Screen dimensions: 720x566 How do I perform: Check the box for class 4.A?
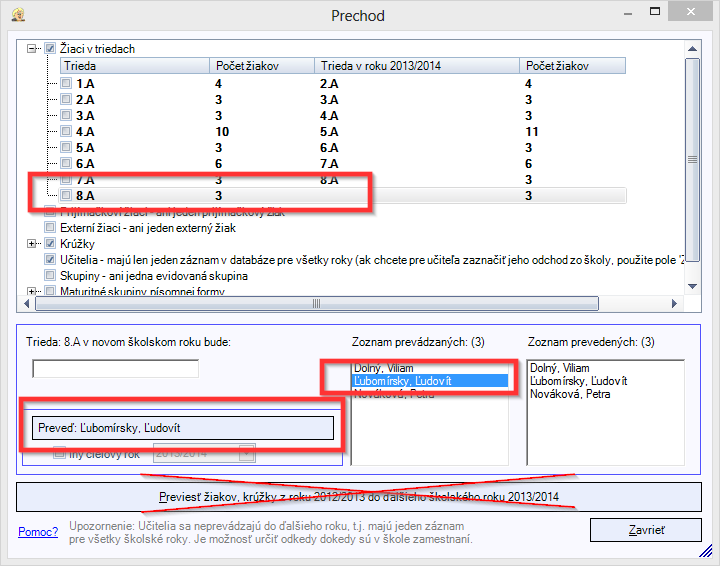pos(66,131)
